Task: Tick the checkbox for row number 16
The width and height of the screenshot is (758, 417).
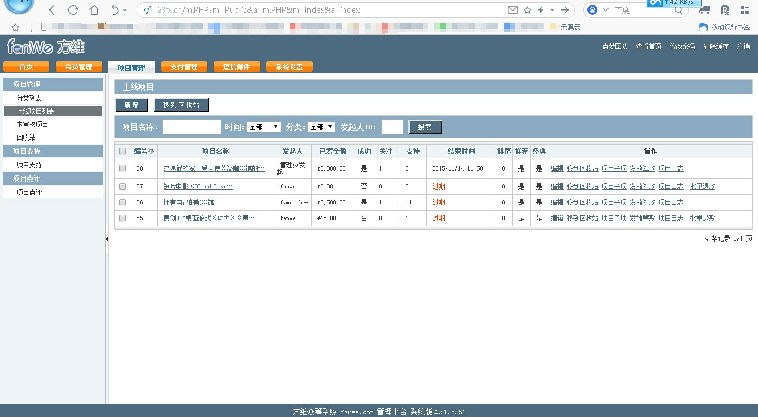Action: tap(122, 202)
